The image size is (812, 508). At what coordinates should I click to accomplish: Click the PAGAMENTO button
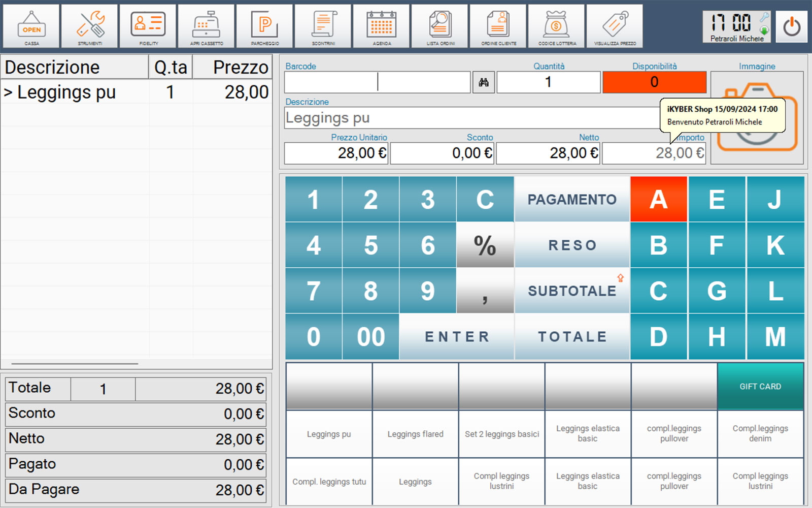point(572,199)
